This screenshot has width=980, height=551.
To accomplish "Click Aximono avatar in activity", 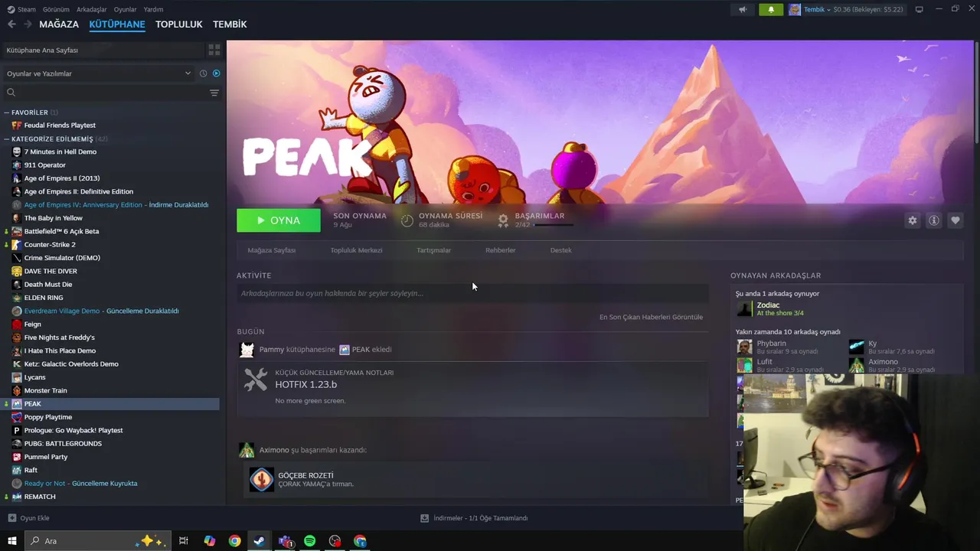I will pyautogui.click(x=247, y=450).
